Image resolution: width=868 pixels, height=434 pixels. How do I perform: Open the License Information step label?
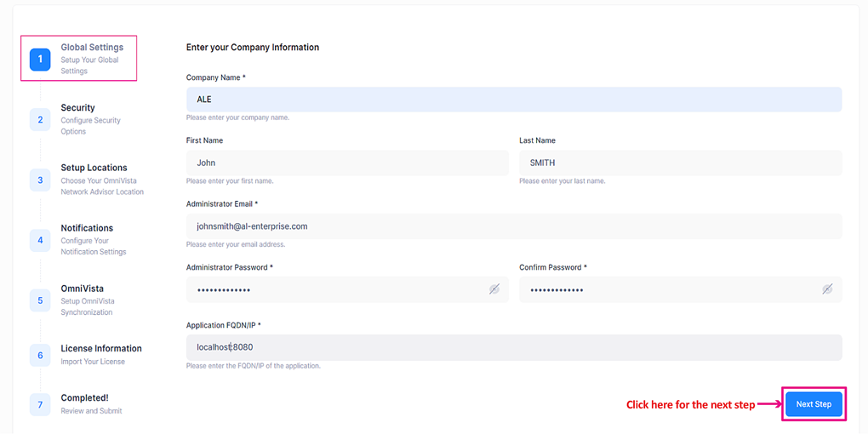point(100,348)
